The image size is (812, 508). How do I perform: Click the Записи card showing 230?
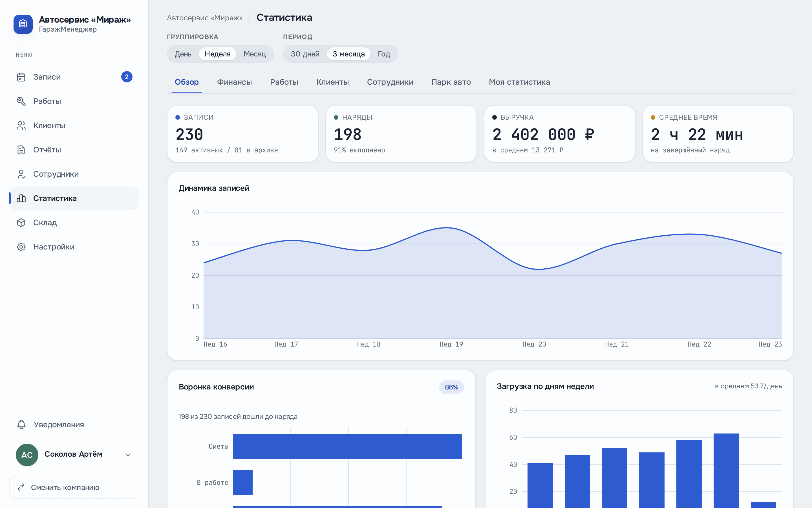point(242,134)
